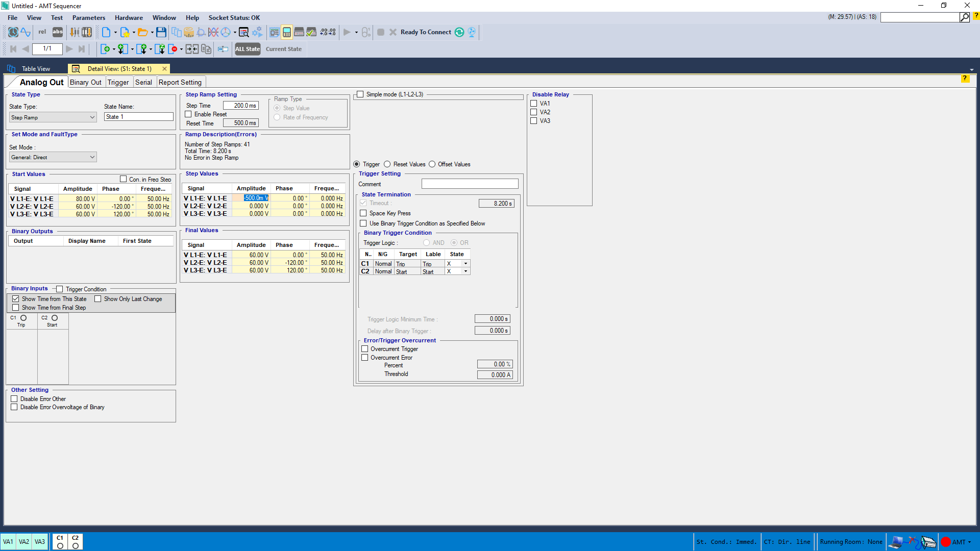980x551 pixels.
Task: Click the abs mode icon
Action: [58, 32]
